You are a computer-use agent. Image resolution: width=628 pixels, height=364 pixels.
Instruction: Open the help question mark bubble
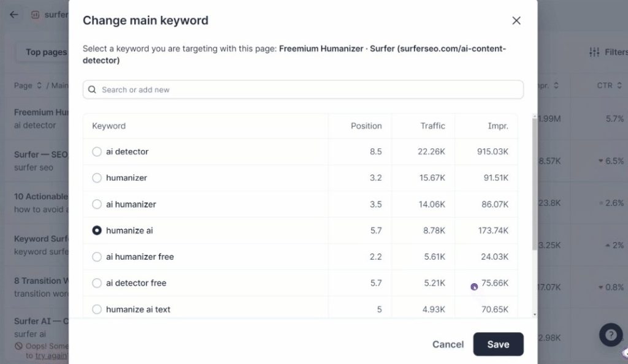click(x=610, y=335)
